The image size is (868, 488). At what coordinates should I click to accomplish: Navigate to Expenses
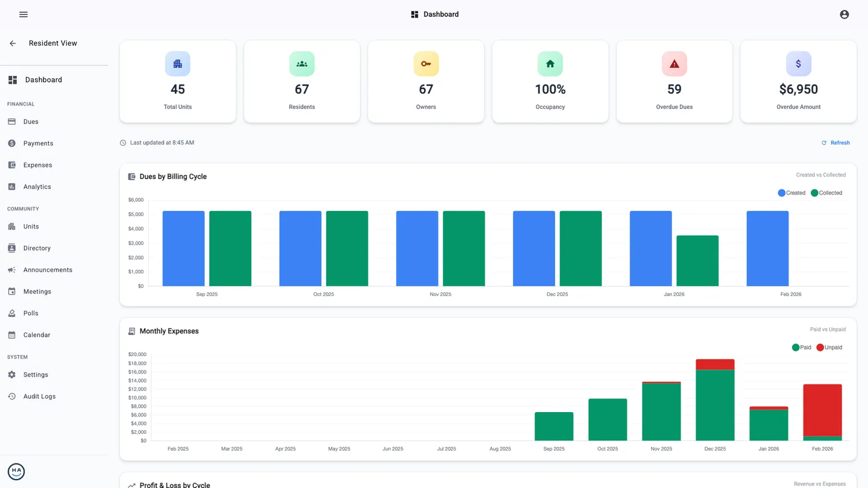54,165
